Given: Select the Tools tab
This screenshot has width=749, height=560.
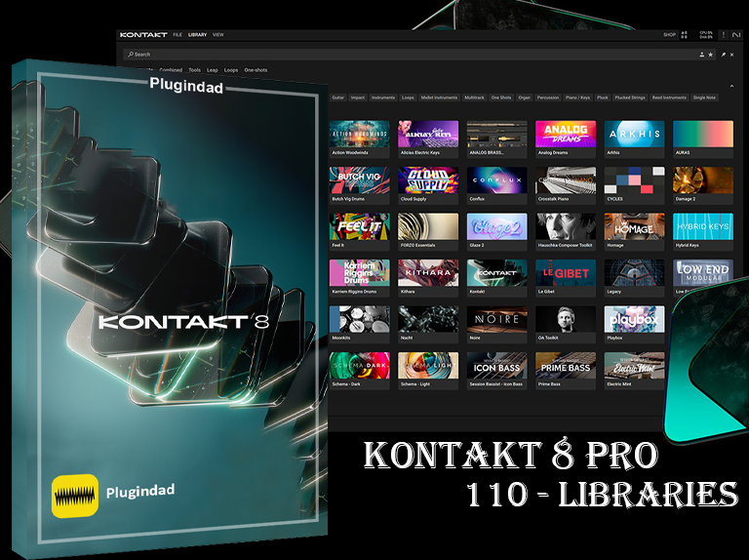Looking at the screenshot, I should pyautogui.click(x=194, y=70).
